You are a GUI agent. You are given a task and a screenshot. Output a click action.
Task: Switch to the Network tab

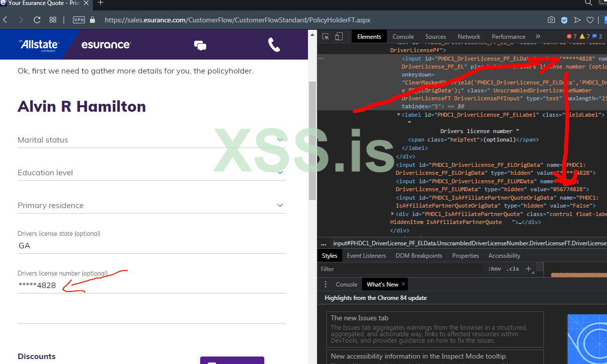pyautogui.click(x=469, y=37)
